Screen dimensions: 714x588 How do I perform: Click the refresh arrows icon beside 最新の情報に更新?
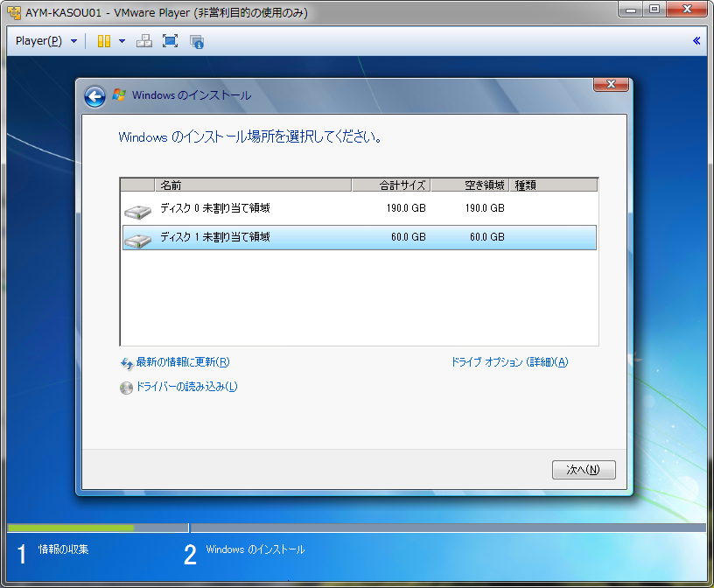(127, 363)
